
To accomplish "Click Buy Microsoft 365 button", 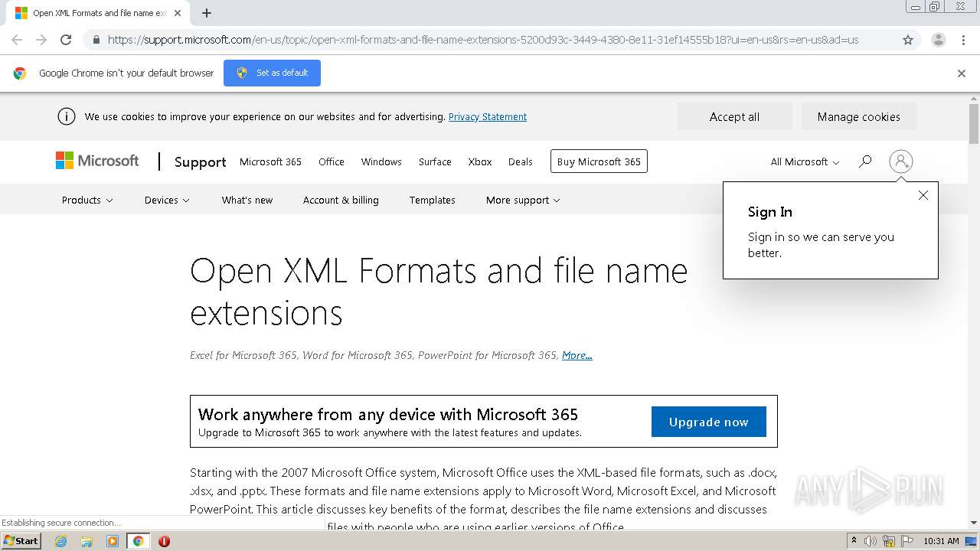I will click(599, 161).
